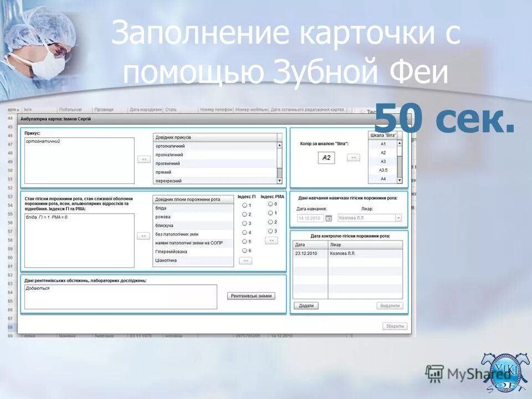Select radio button 6 under Індекс П
532x399 pixels.
[245, 250]
